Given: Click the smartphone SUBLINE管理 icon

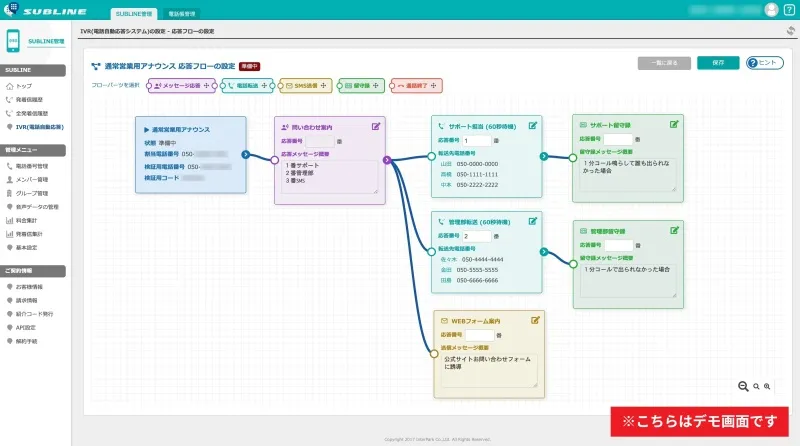Looking at the screenshot, I should pyautogui.click(x=13, y=41).
